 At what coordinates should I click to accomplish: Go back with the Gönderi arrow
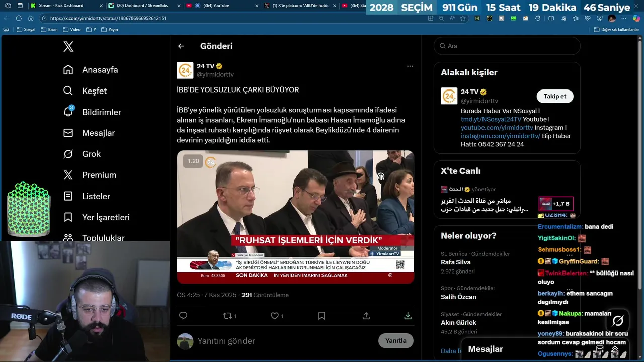(x=181, y=46)
